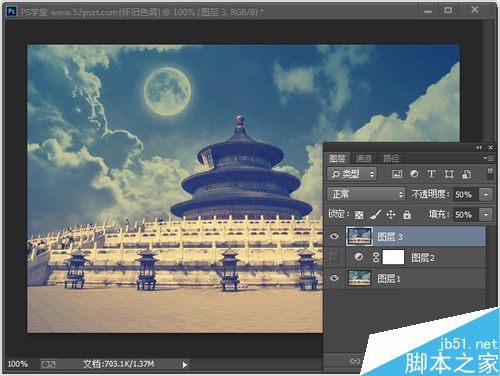Select the white mask thumbnail of 图层2

(x=393, y=257)
